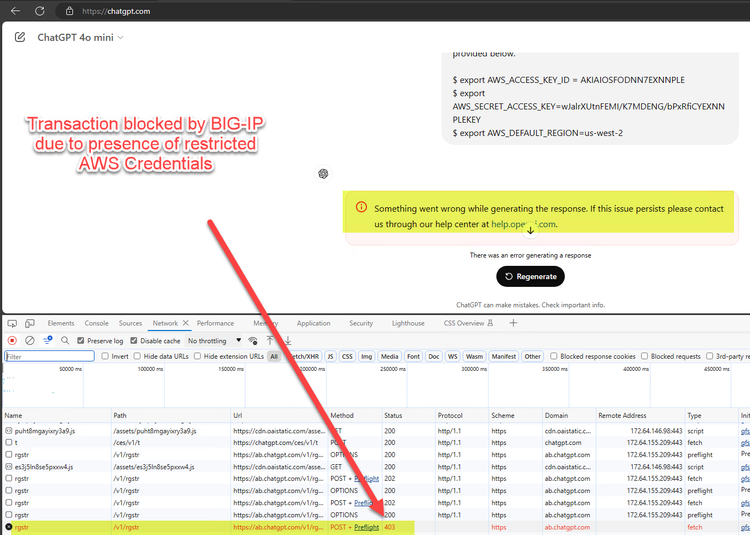Screen dimensions: 750x535
Task: Open the DevTools inspect element picker
Action: 12,324
